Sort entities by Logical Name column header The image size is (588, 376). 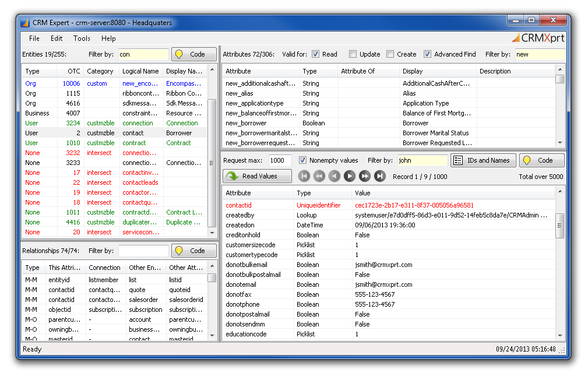click(140, 71)
